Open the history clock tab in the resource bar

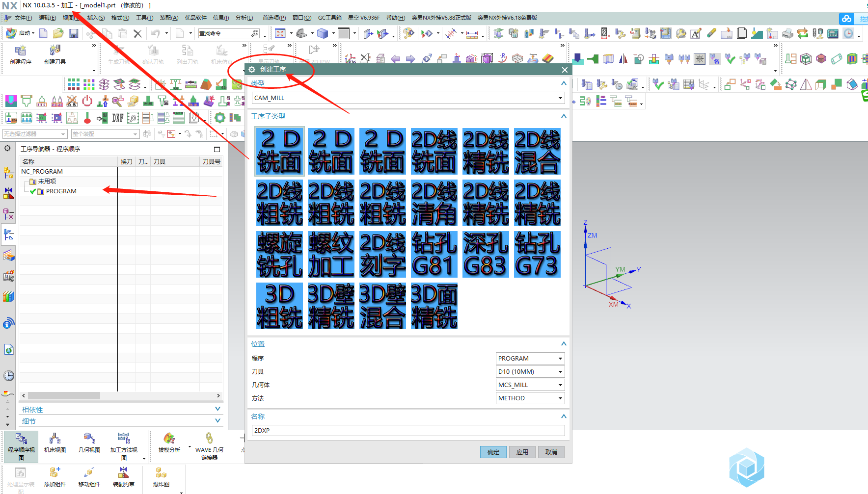tap(9, 376)
